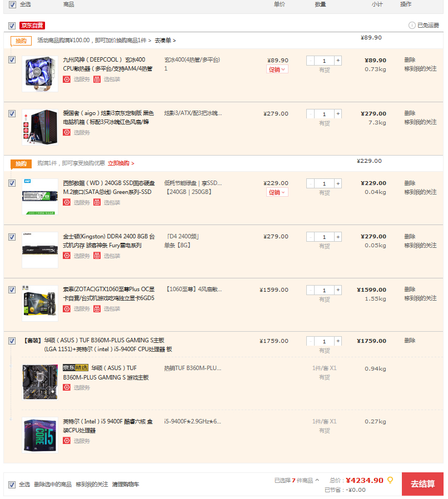Click 清理购物车 at bottom bar
The width and height of the screenshot is (448, 499).
(x=126, y=485)
